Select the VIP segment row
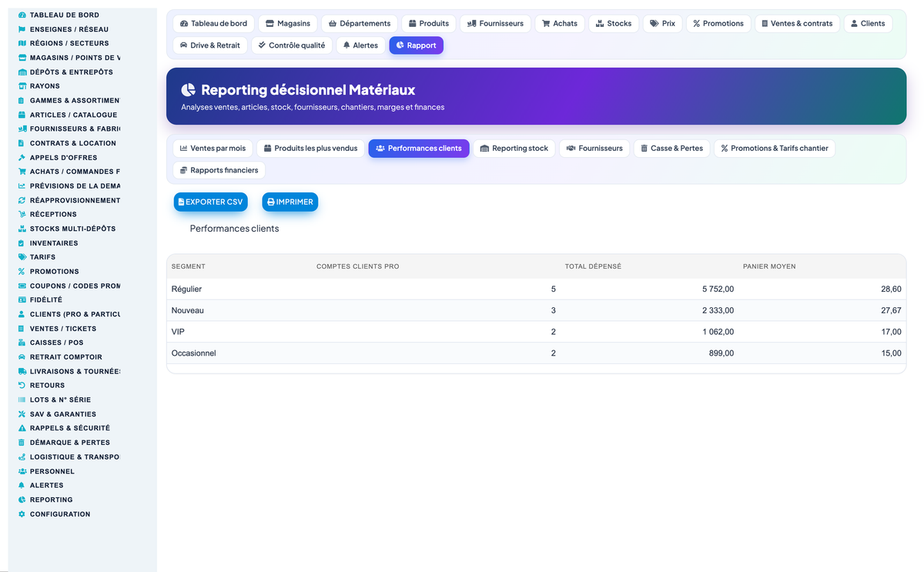924x572 pixels. click(536, 332)
